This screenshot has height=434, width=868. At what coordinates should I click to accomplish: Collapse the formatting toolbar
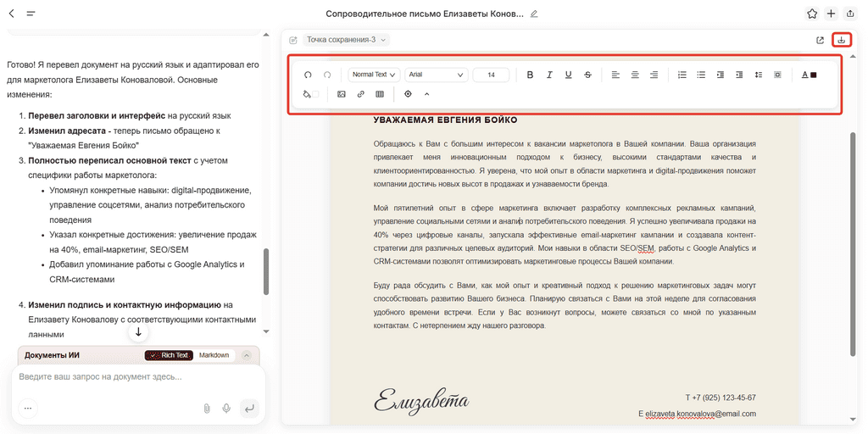point(427,94)
